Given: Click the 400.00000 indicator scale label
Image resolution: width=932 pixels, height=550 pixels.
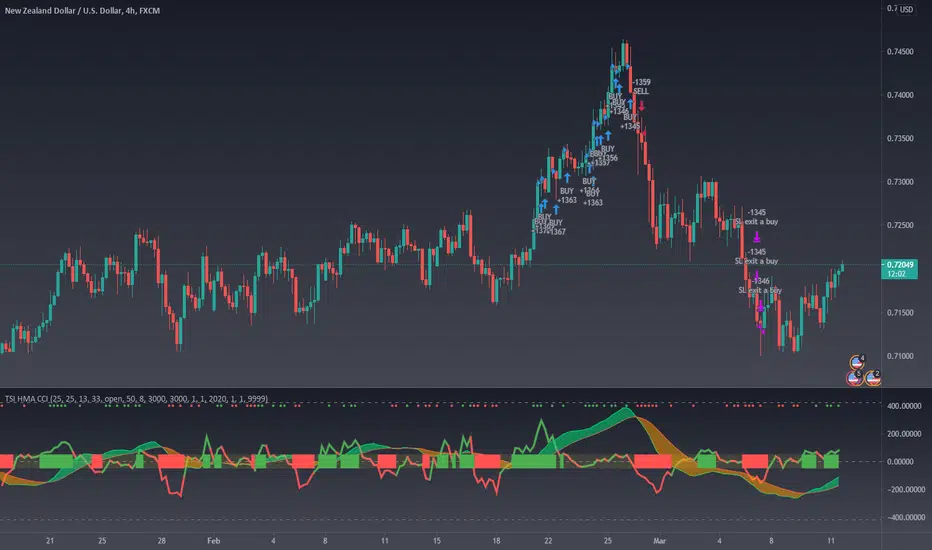Looking at the screenshot, I should [x=904, y=406].
